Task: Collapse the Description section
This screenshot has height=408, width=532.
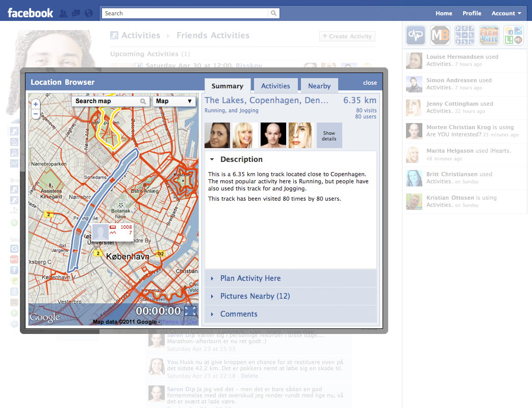Action: [x=212, y=159]
